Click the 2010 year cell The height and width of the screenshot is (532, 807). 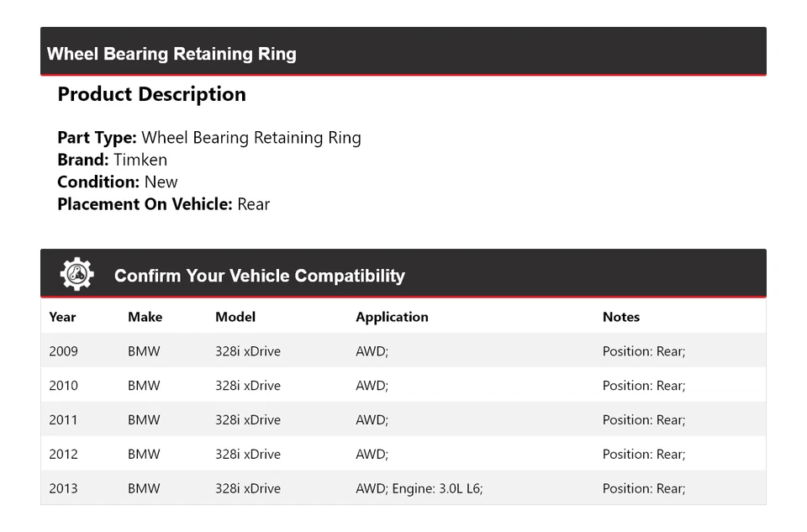[63, 386]
